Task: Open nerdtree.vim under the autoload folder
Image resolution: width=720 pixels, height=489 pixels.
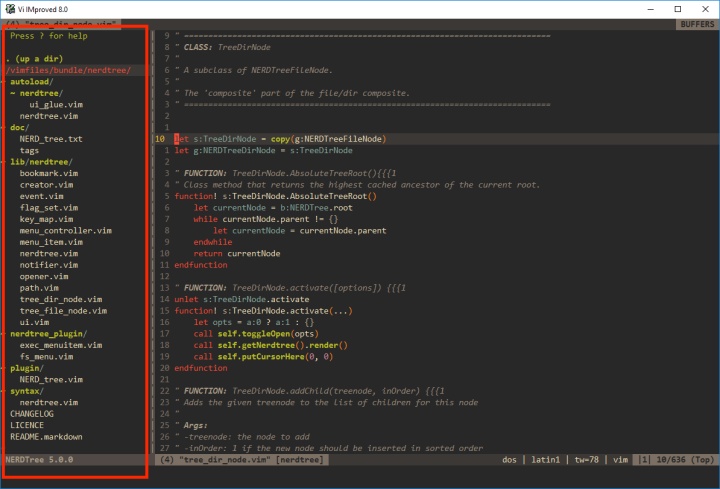Action: point(49,116)
